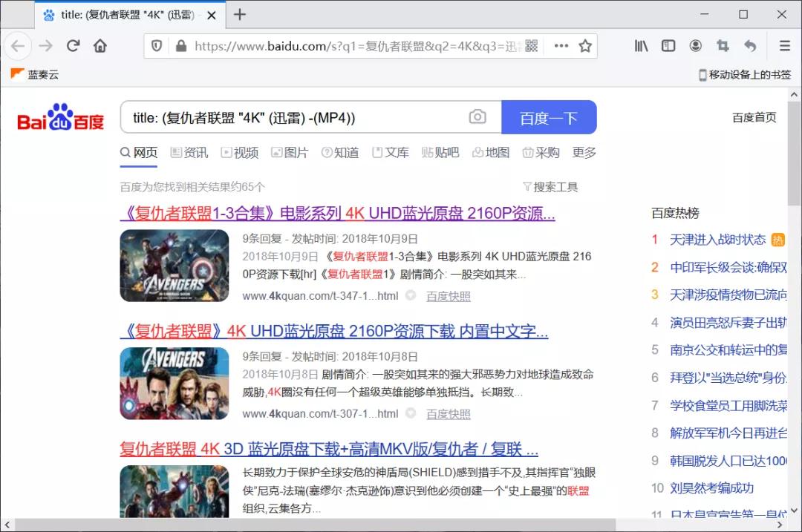This screenshot has width=802, height=532.
Task: Switch to the 图片 search tab
Action: tap(289, 153)
